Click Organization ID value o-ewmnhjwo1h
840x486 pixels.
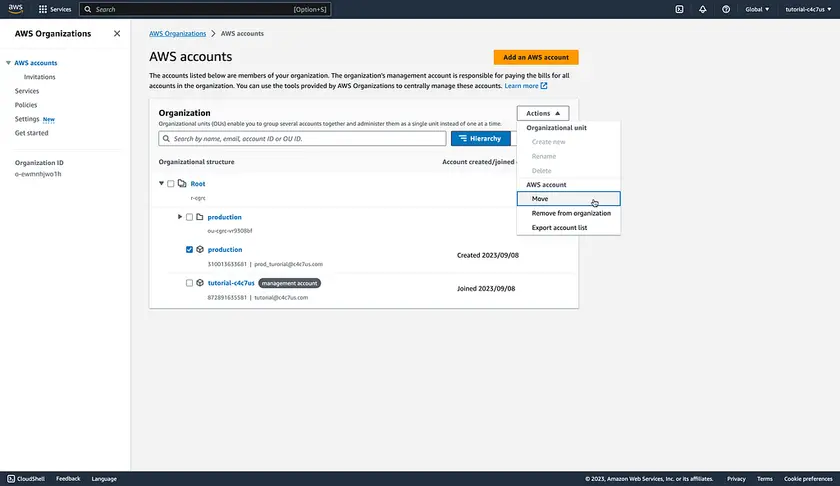click(x=38, y=174)
